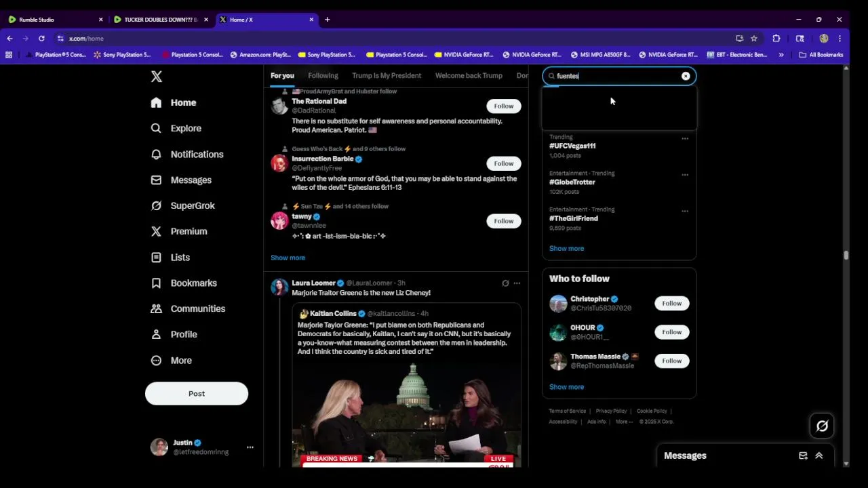Click the browser address bar
Image resolution: width=868 pixels, height=488 pixels.
[393, 39]
